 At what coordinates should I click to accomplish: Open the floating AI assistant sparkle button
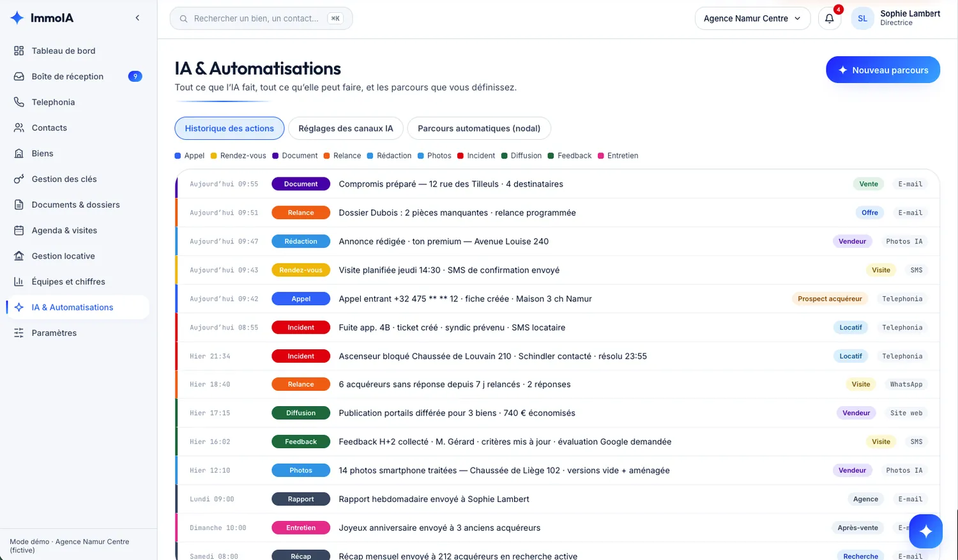tap(925, 531)
